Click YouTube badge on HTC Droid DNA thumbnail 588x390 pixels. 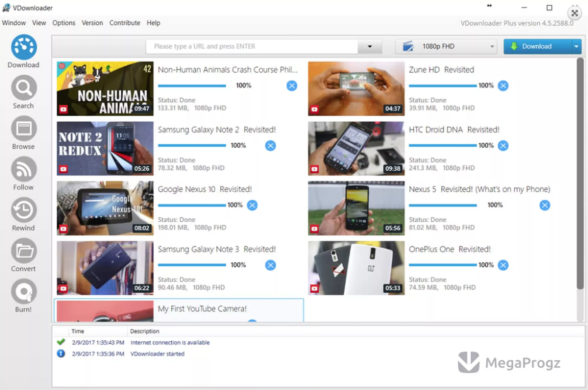tap(315, 169)
